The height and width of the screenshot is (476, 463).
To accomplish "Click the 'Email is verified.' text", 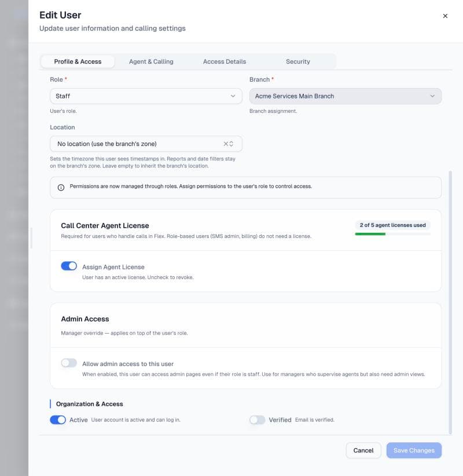I will [x=315, y=420].
